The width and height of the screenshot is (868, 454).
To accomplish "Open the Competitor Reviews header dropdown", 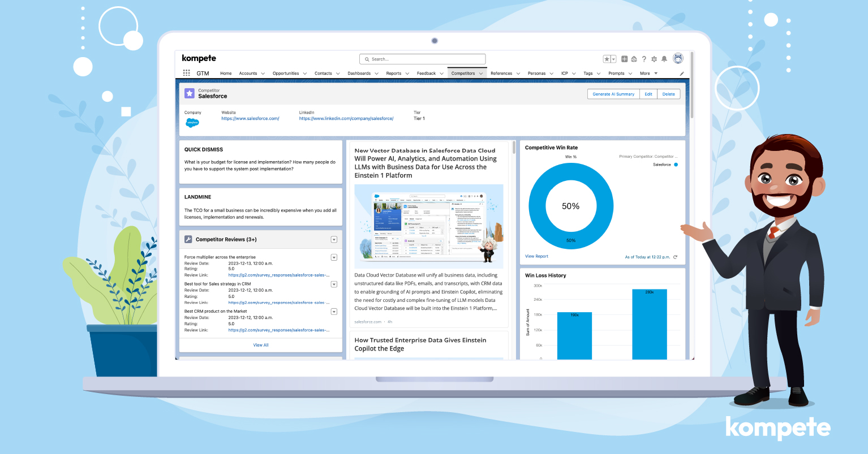I will tap(334, 240).
